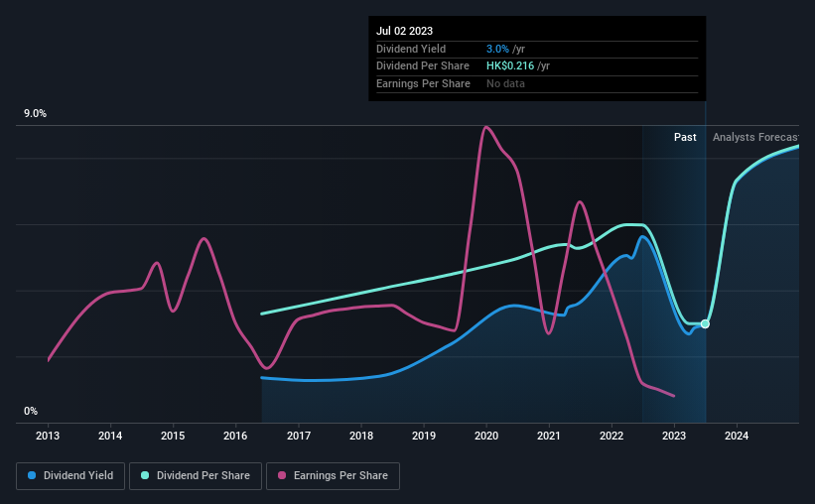Click the 2014 x-axis label
This screenshot has height=504, width=815.
(x=110, y=436)
